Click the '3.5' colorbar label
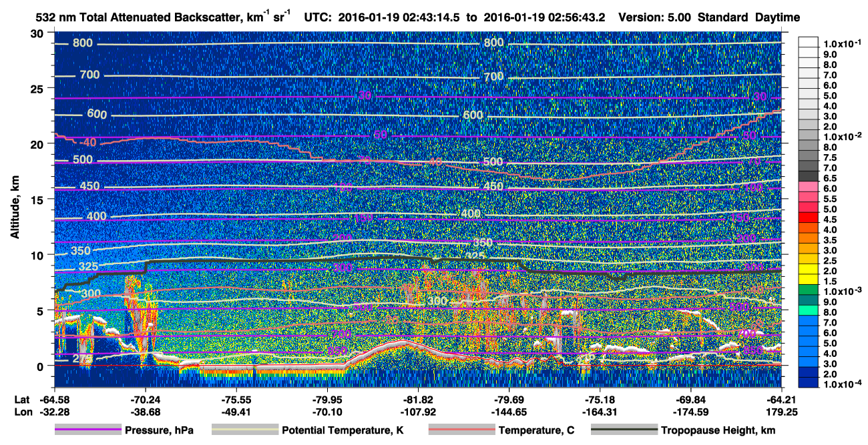The height and width of the screenshot is (445, 868). 829,240
